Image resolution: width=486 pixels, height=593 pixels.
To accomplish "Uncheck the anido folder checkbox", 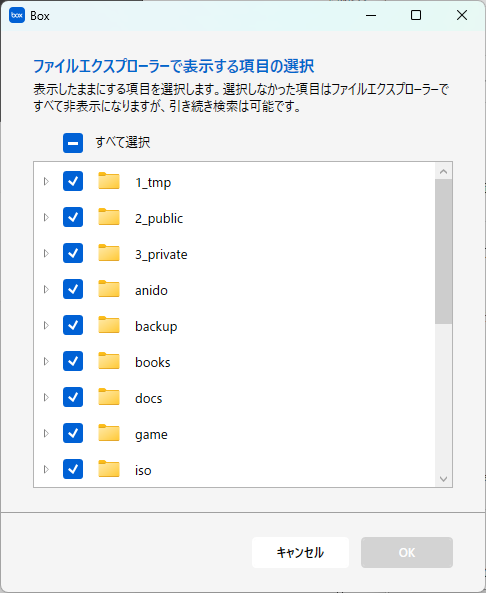I will [73, 289].
